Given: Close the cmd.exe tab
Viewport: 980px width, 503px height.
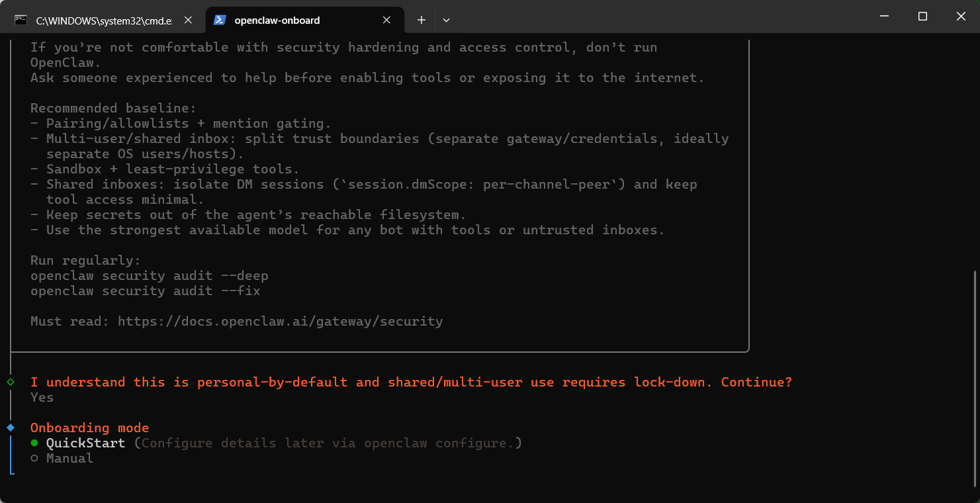Looking at the screenshot, I should [x=188, y=21].
